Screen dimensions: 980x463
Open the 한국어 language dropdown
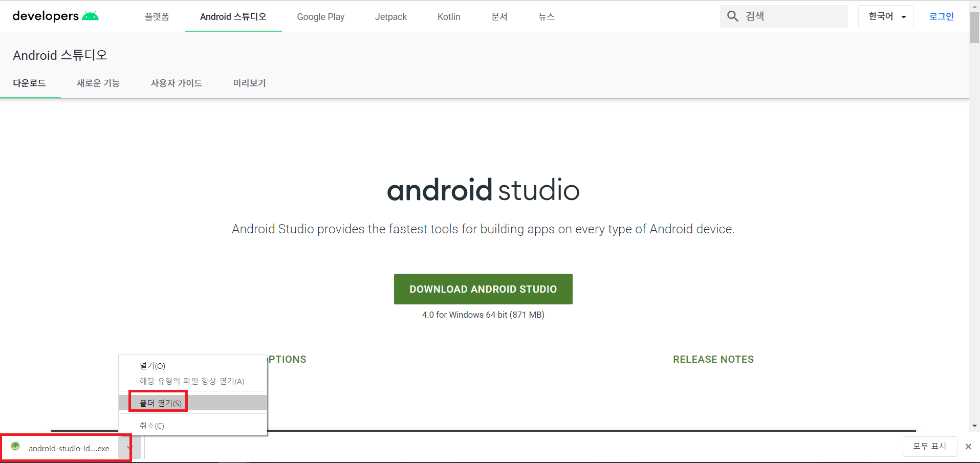pos(885,16)
